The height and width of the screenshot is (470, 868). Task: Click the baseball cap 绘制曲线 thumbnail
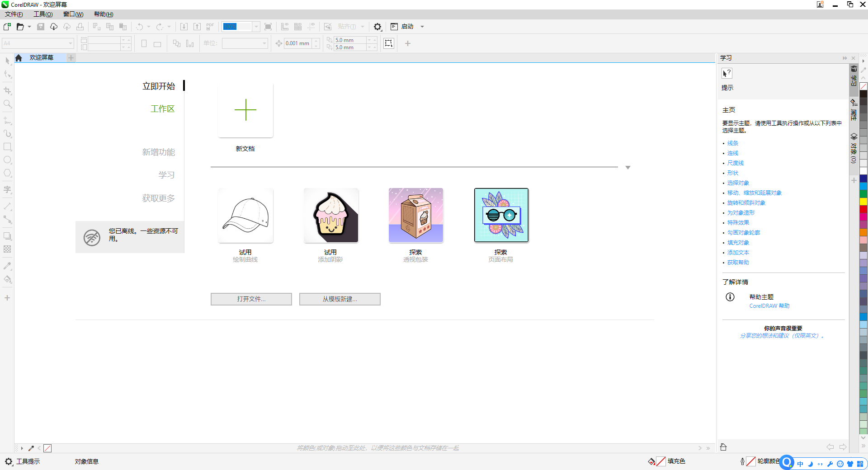pos(245,216)
